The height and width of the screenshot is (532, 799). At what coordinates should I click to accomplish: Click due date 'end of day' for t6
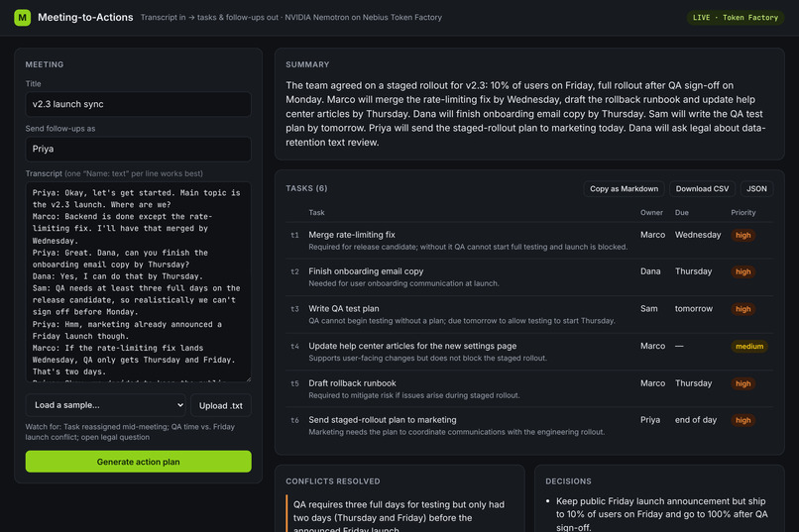(x=696, y=420)
